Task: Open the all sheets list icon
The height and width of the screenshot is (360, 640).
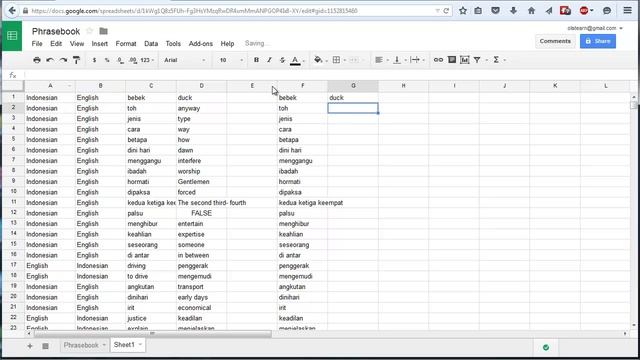Action: pos(45,346)
